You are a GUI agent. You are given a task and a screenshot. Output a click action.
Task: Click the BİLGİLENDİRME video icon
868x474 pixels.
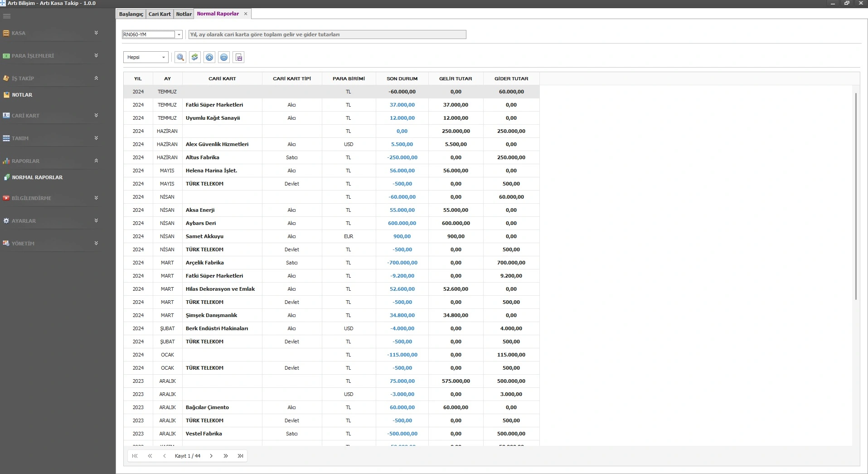coord(6,198)
